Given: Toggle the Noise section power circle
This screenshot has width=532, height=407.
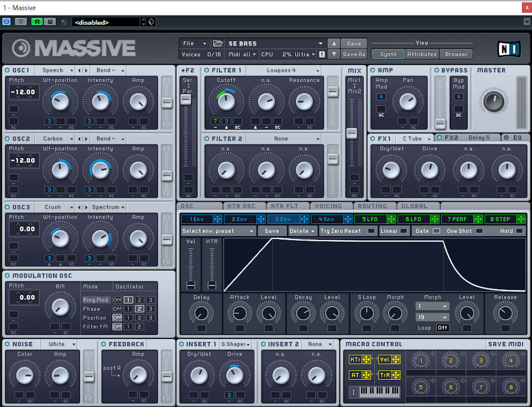Looking at the screenshot, I should pyautogui.click(x=7, y=344).
